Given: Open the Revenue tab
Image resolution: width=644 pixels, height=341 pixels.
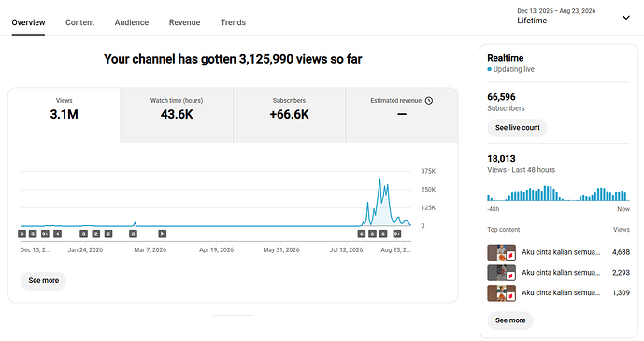Looking at the screenshot, I should (x=184, y=22).
